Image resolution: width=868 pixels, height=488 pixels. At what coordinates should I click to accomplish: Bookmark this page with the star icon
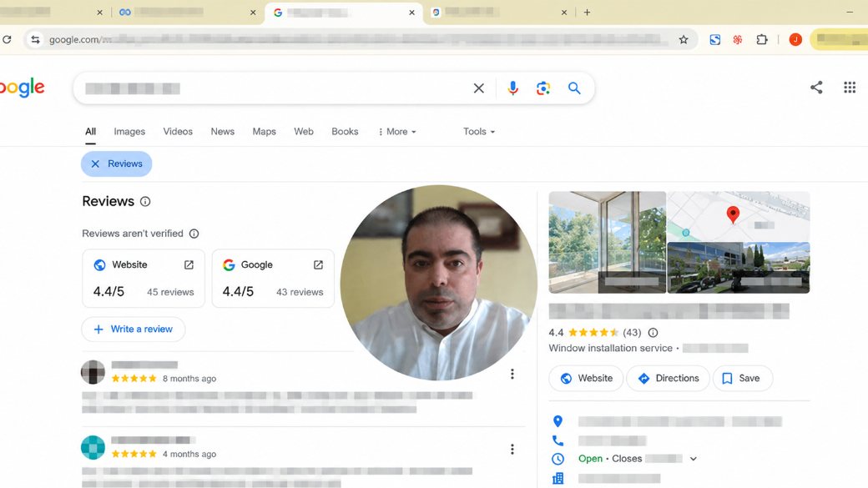pos(684,39)
